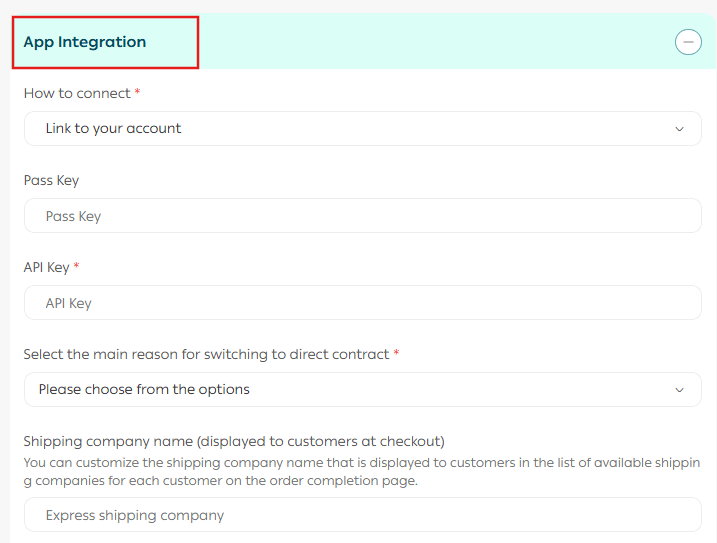Screen dimensions: 717x543
Task: Click the App Integration header title
Action: [85, 42]
